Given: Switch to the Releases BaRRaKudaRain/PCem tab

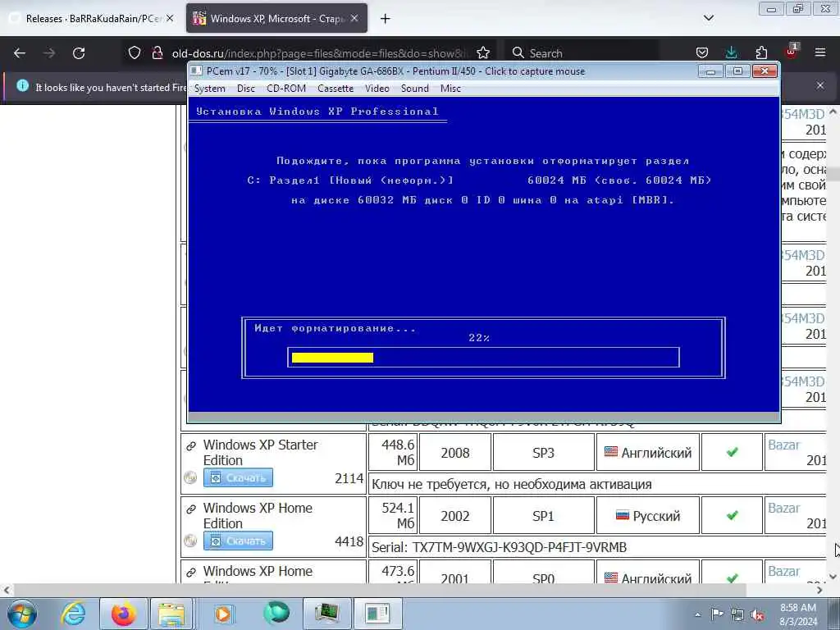Looking at the screenshot, I should tap(91, 18).
